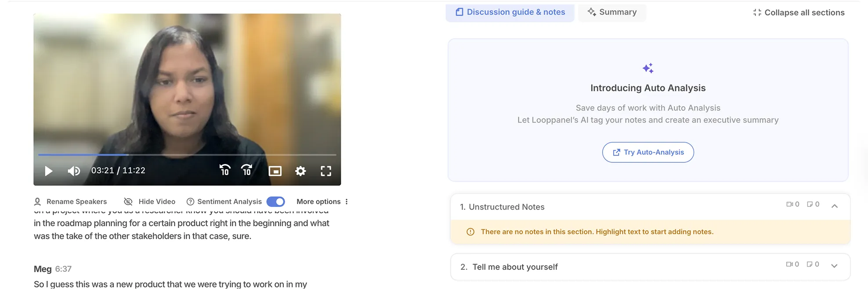This screenshot has height=289, width=868.
Task: Enable picture-in-picture mode
Action: click(x=275, y=171)
